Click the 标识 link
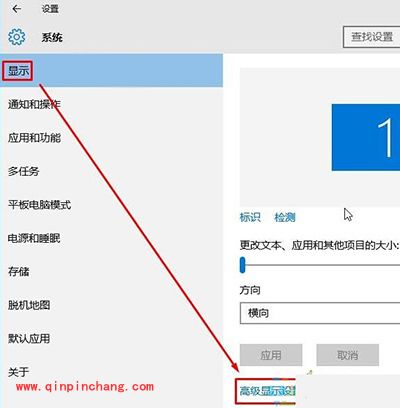The height and width of the screenshot is (408, 400). click(x=250, y=217)
